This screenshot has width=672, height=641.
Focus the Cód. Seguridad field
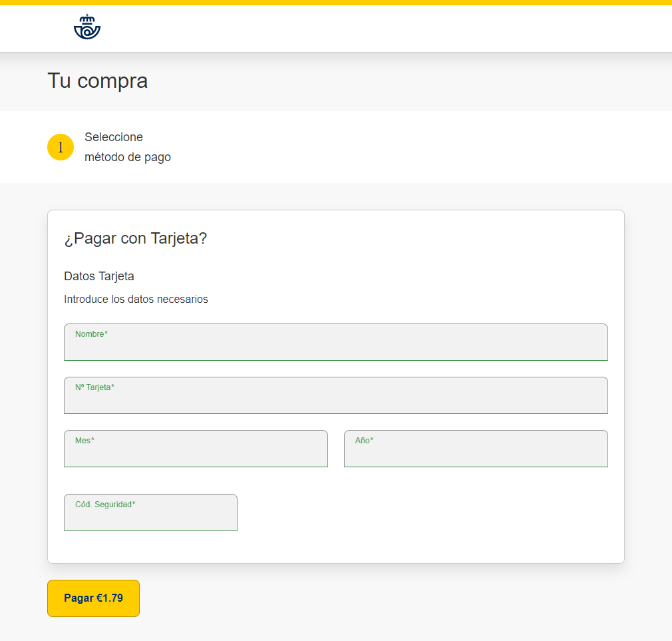pos(150,517)
